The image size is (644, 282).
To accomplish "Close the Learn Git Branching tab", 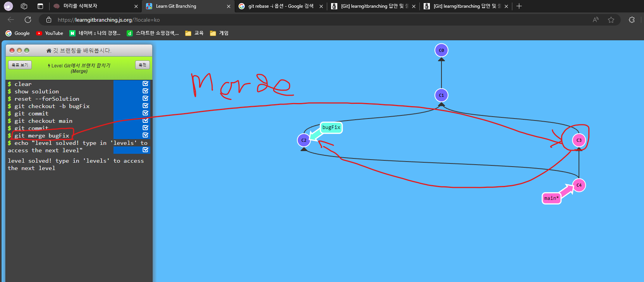I will click(x=228, y=6).
